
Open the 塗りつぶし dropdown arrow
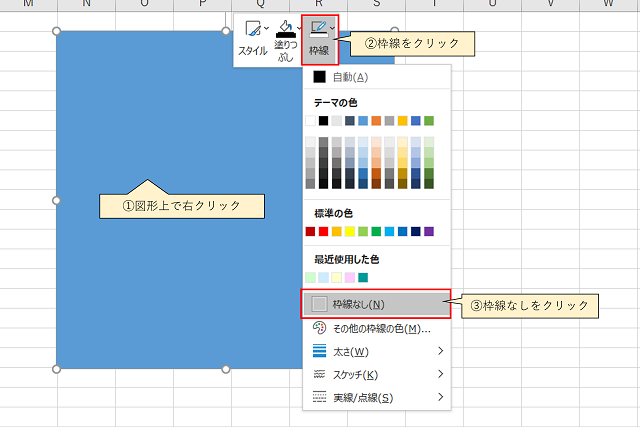299,28
